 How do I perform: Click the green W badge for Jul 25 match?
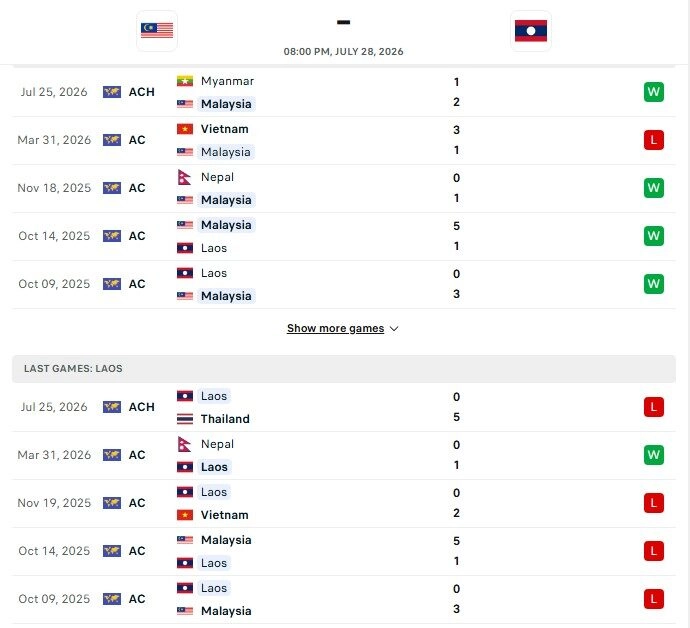click(653, 92)
